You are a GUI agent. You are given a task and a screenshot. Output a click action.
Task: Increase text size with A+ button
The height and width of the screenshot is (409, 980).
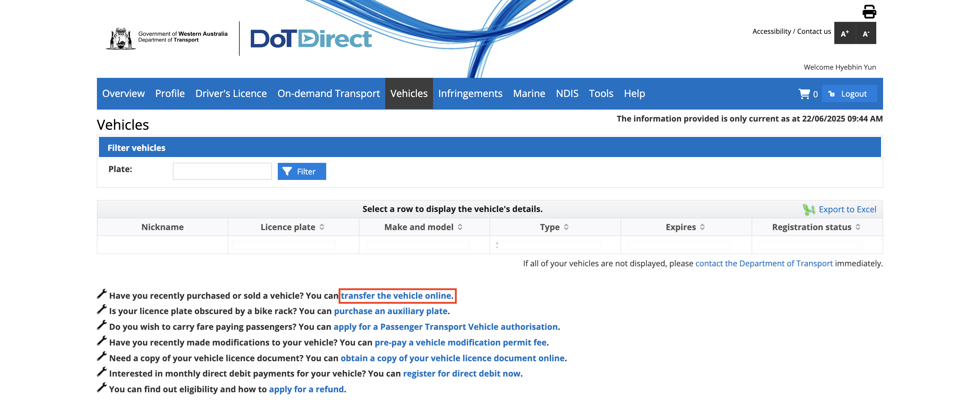pos(845,33)
